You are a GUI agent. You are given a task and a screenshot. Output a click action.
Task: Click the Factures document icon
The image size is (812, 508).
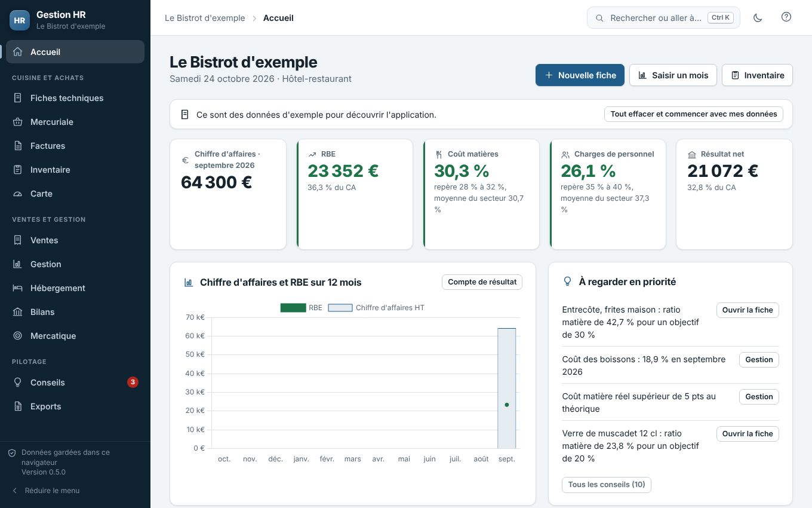click(x=18, y=146)
